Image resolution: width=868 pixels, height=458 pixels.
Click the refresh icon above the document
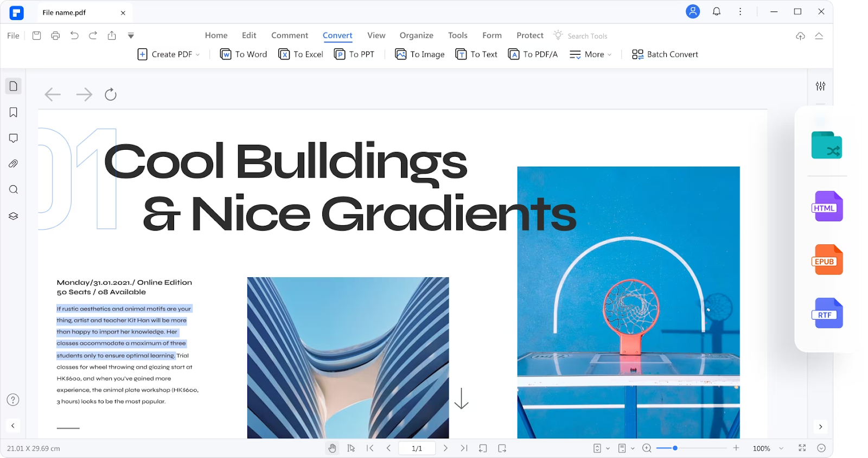111,94
